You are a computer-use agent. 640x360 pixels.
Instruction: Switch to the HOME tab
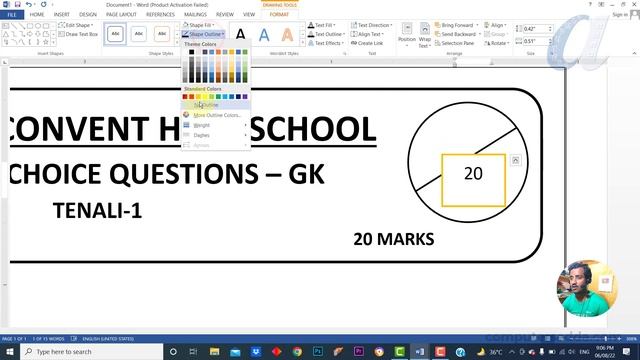pyautogui.click(x=37, y=15)
